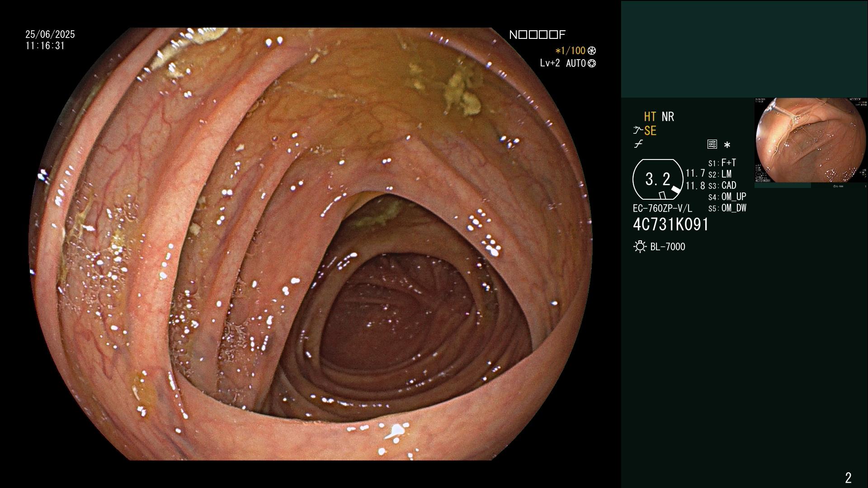868x488 pixels.
Task: Click the settings sliders icon
Action: click(712, 145)
